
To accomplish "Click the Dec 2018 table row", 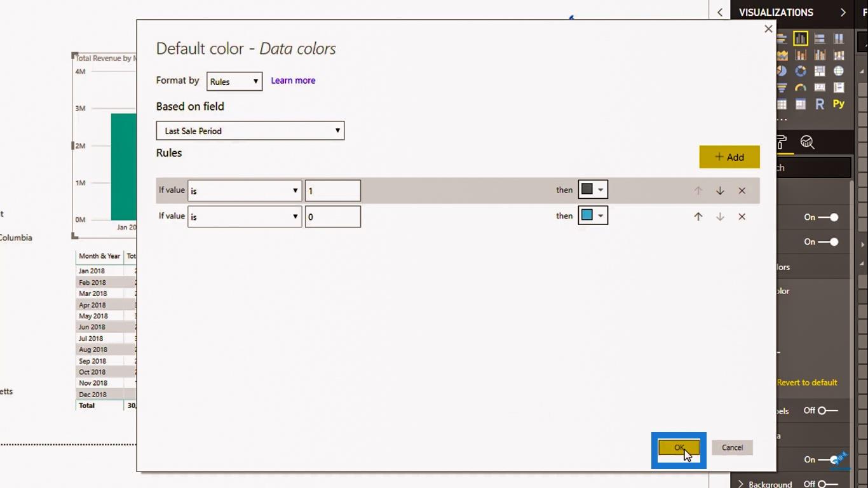I will [x=105, y=395].
